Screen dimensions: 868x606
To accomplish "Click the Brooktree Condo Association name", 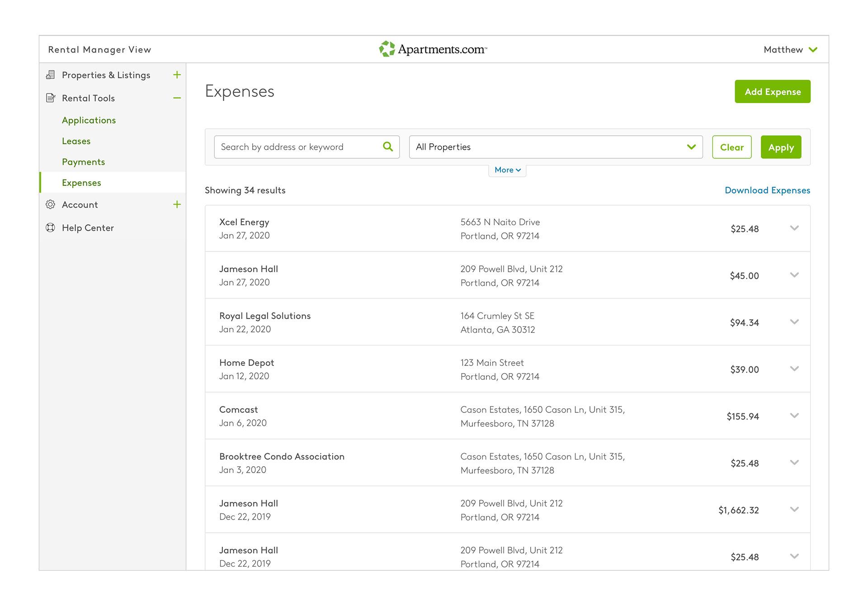I will pos(282,456).
